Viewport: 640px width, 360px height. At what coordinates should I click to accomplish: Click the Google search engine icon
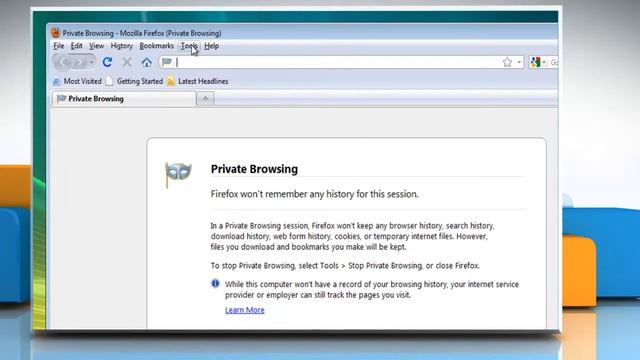click(535, 62)
